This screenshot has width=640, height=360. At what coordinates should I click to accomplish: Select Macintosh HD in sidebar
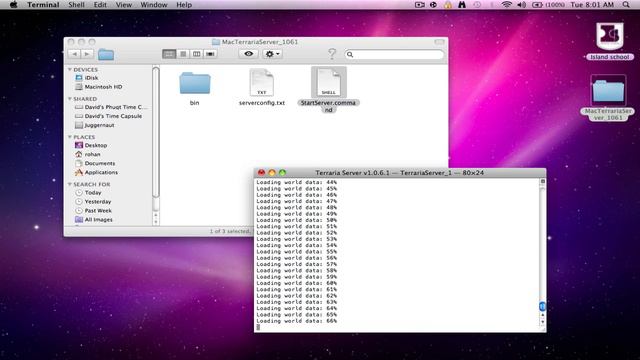click(x=98, y=87)
